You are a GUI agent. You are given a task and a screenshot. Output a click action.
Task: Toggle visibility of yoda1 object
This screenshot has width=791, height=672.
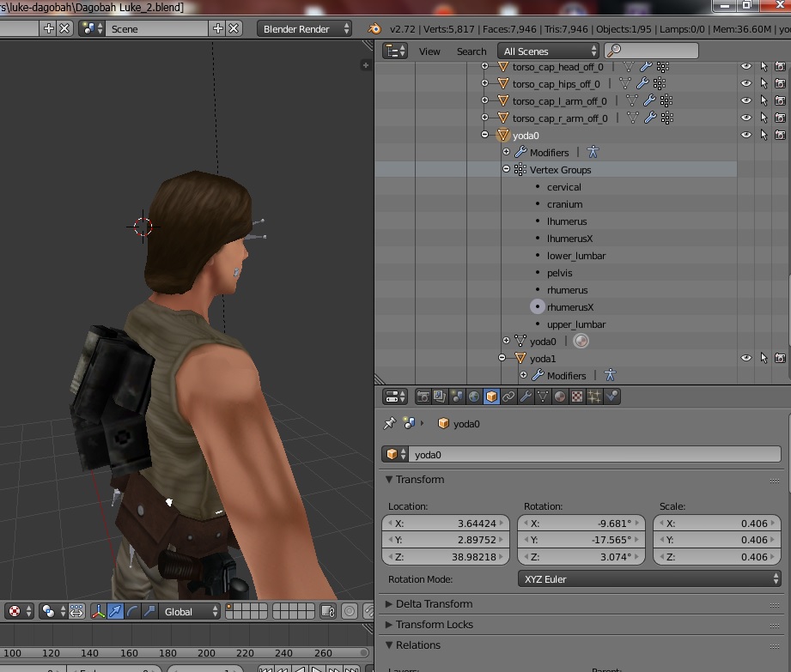(x=746, y=358)
